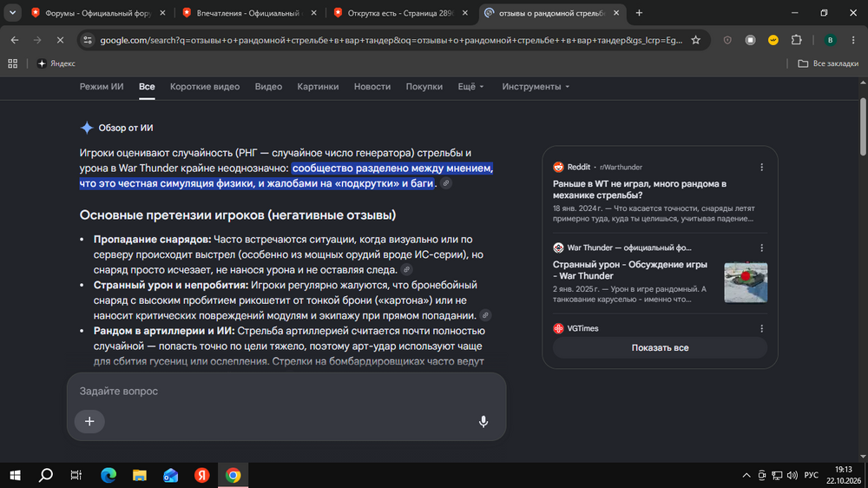The width and height of the screenshot is (868, 488).
Task: Open the Windows Start menu
Action: [x=15, y=475]
